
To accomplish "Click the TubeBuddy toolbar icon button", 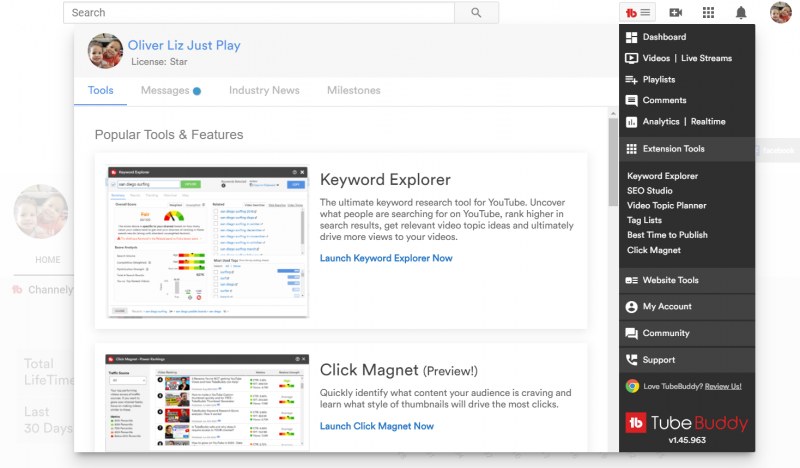I will click(x=638, y=13).
